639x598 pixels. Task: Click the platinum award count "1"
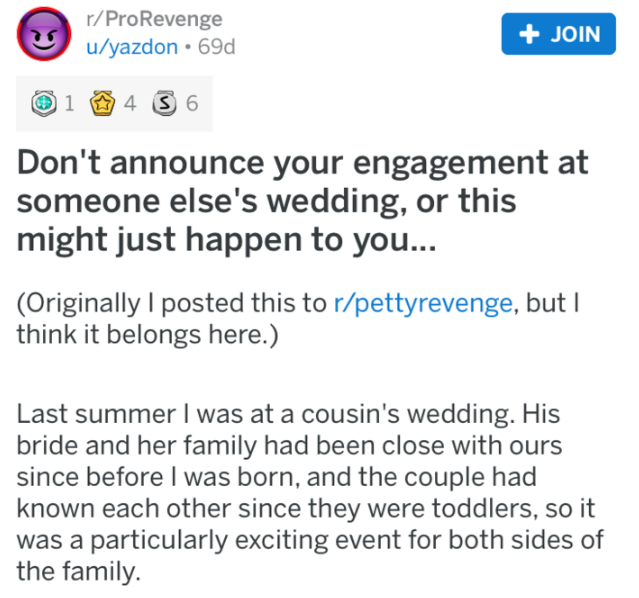pos(70,102)
